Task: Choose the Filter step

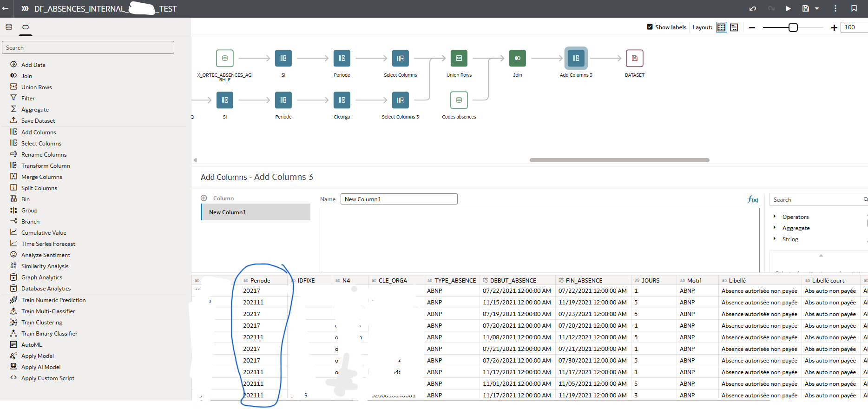Action: pyautogui.click(x=28, y=98)
